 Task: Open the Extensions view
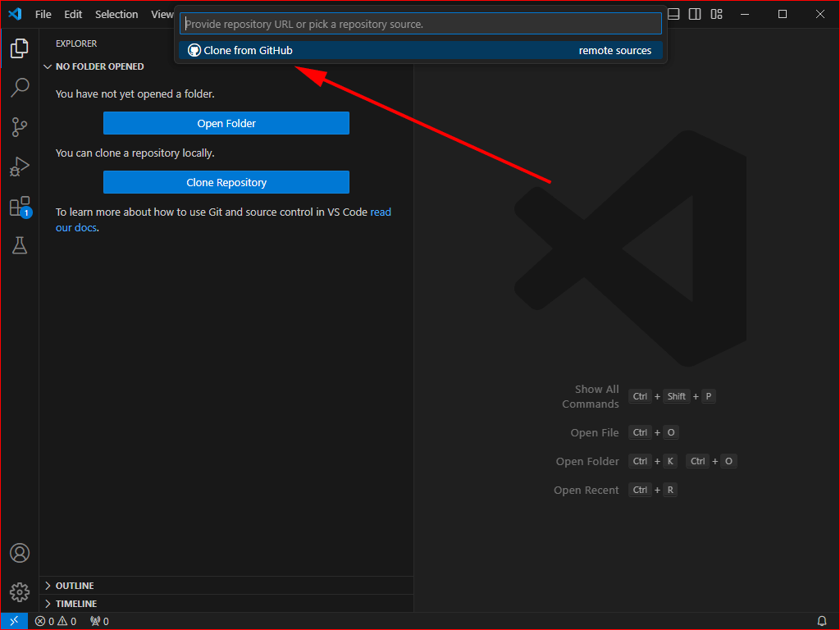(x=21, y=206)
